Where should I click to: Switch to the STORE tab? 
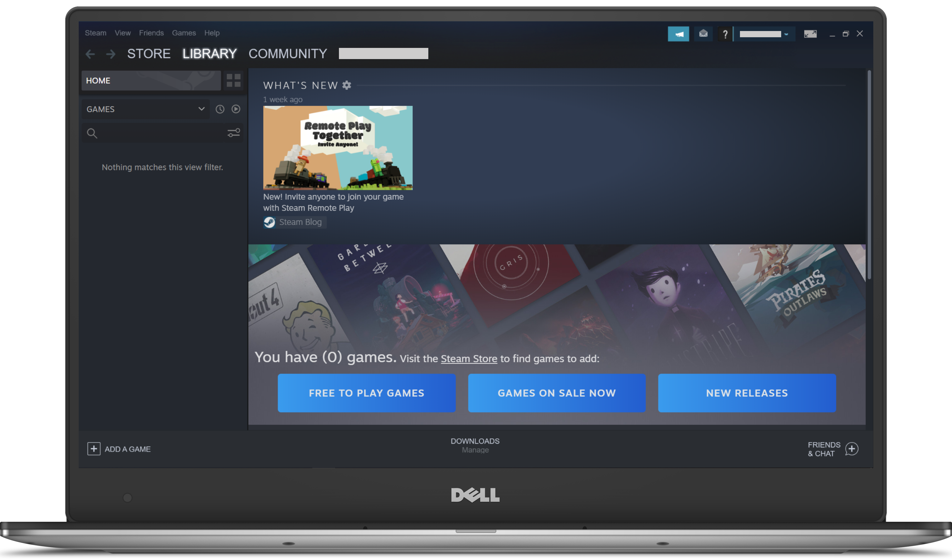(149, 54)
